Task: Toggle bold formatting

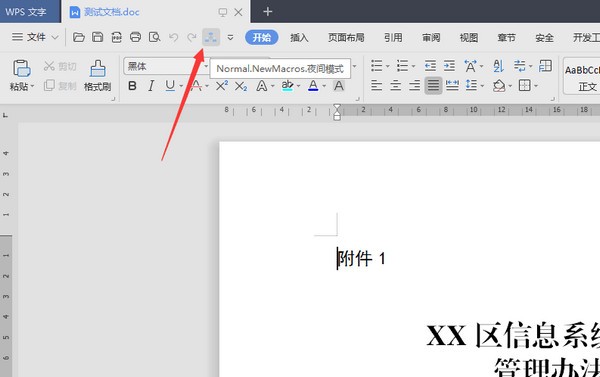Action: point(132,86)
